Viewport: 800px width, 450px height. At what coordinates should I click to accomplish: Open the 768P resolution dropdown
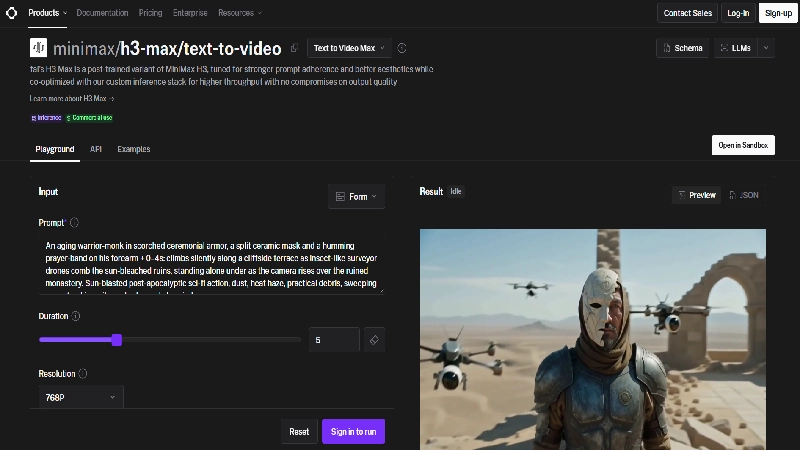[81, 397]
